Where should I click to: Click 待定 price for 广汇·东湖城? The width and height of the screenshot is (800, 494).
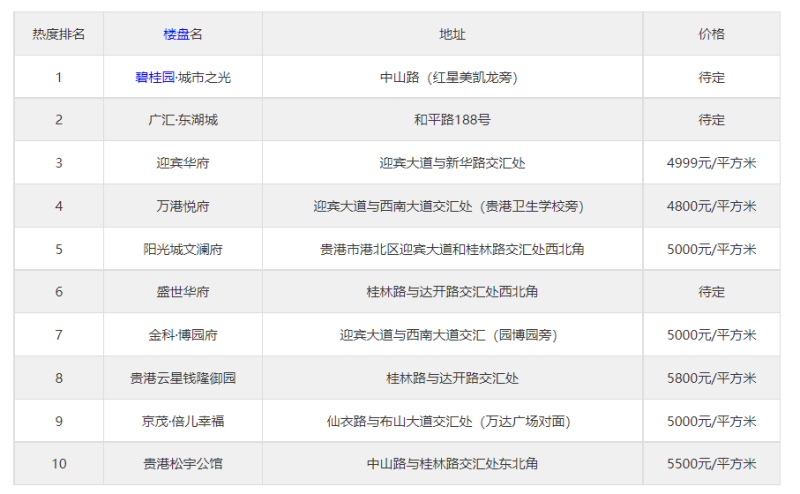coord(711,120)
